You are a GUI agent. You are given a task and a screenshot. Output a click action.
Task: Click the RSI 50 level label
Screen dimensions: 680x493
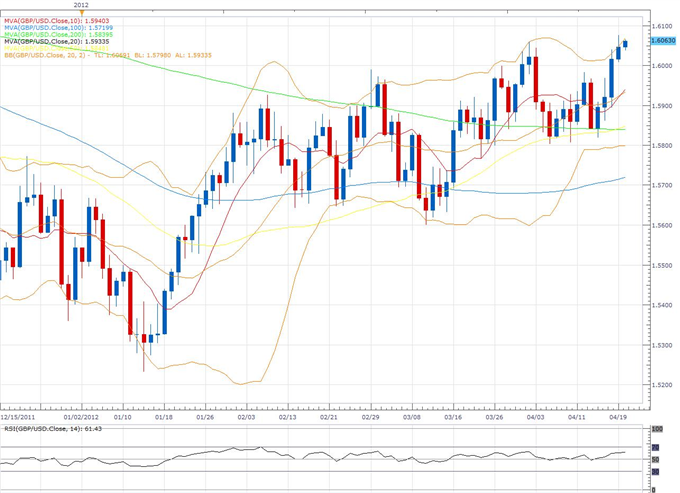656,460
